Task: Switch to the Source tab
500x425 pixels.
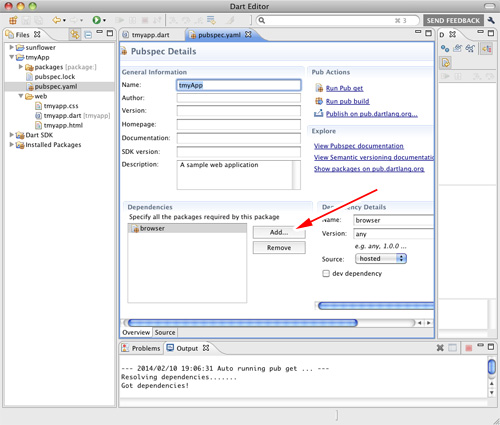Action: pyautogui.click(x=165, y=332)
